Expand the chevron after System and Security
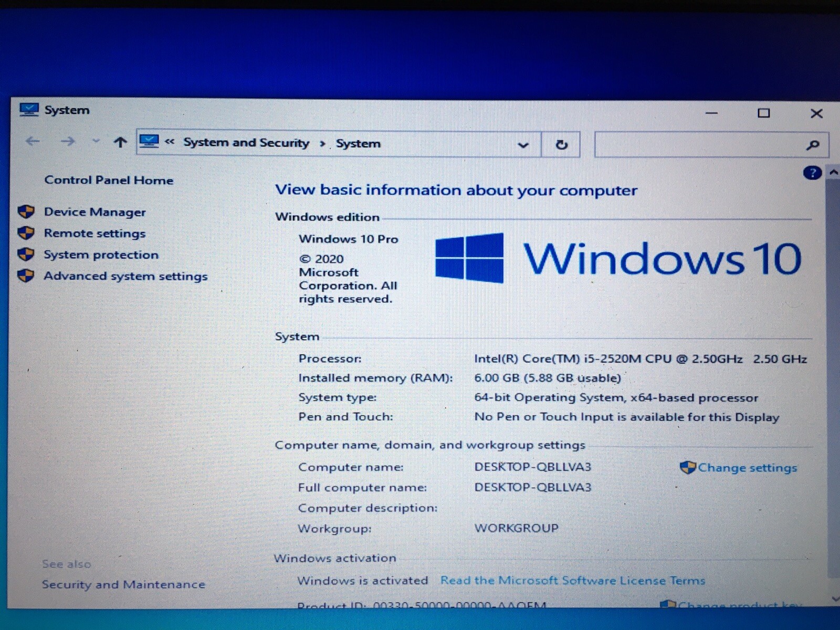Screen dimensions: 840x630 pos(322,144)
